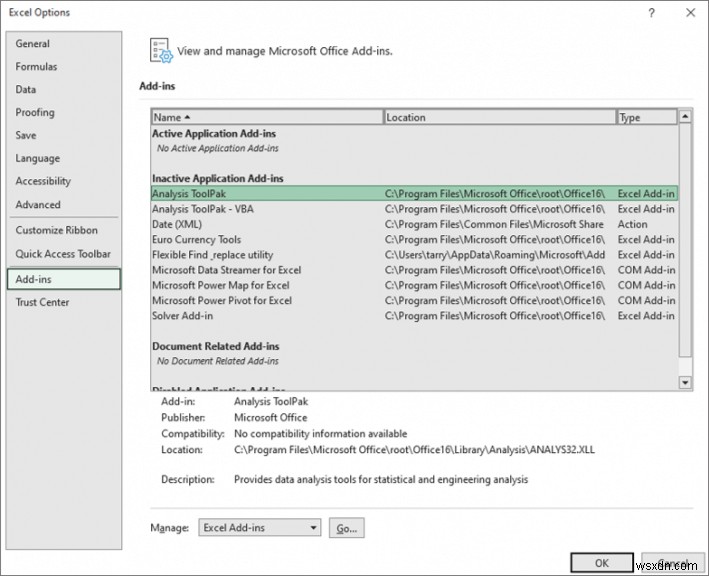Viewport: 709px width, 576px height.
Task: Click the Inactive Application Add-ins heading
Action: (217, 179)
